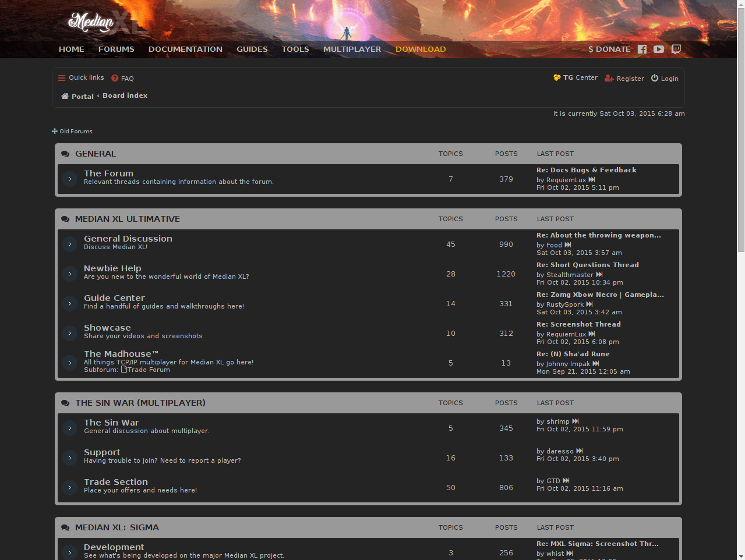Screen dimensions: 745x560
Task: Click the DOWNLOAD navigation link
Action: (x=421, y=49)
